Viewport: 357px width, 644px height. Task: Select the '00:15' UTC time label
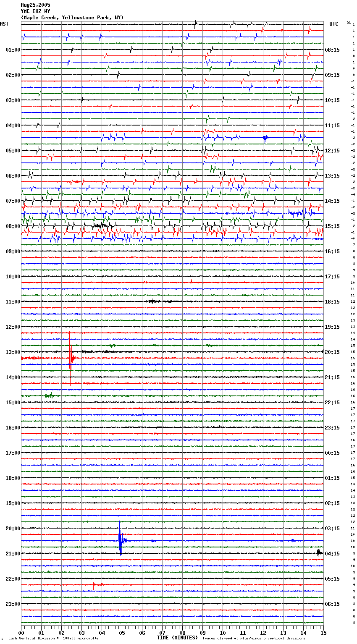(332, 453)
